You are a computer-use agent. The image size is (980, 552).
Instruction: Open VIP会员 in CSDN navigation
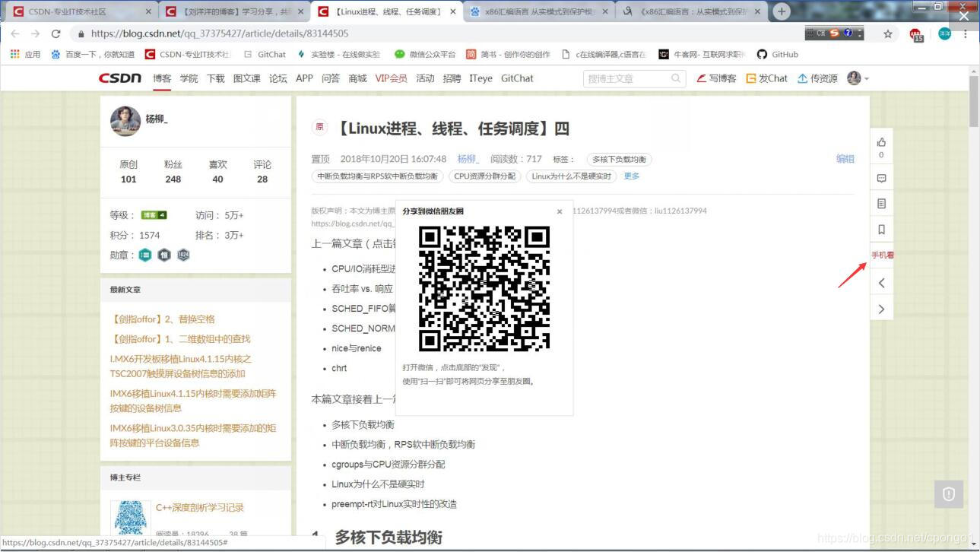coord(391,78)
